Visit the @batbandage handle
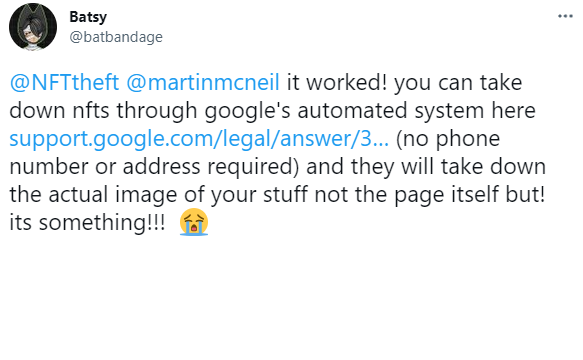Viewport: 583px width, 360px height. click(x=116, y=37)
